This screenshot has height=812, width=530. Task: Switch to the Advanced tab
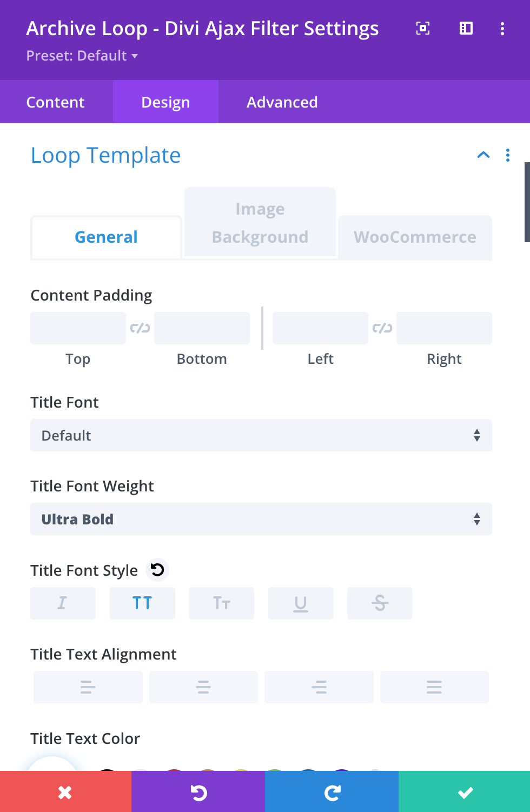point(282,102)
